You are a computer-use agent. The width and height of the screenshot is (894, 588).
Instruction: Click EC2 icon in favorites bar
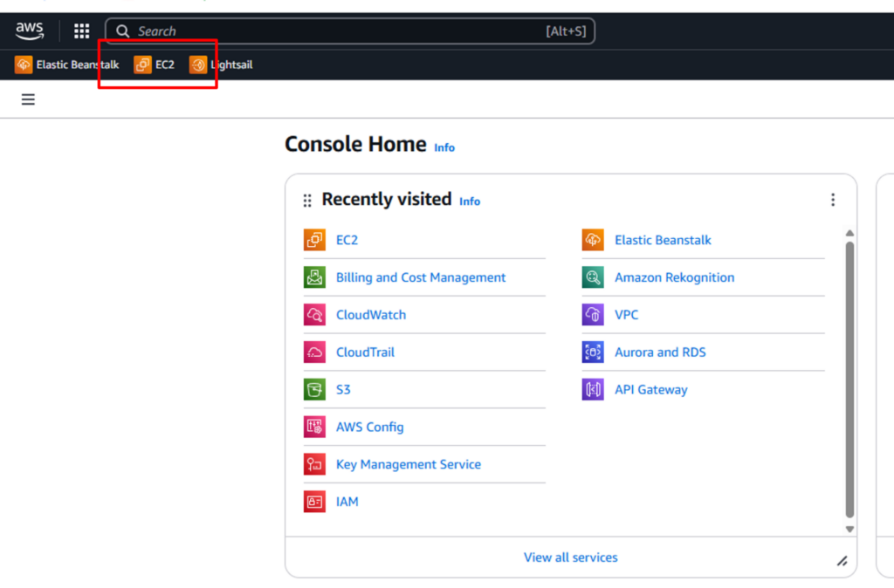142,65
